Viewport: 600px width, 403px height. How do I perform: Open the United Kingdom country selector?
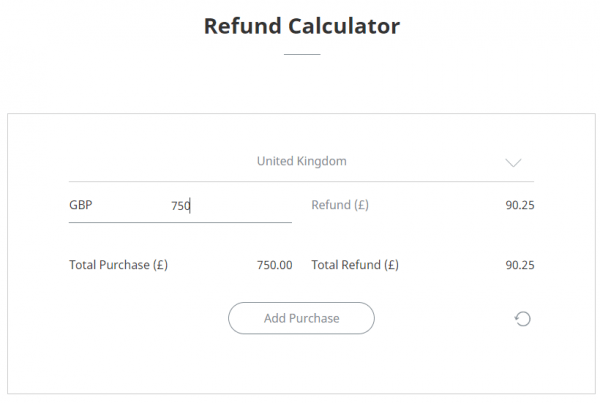301,161
